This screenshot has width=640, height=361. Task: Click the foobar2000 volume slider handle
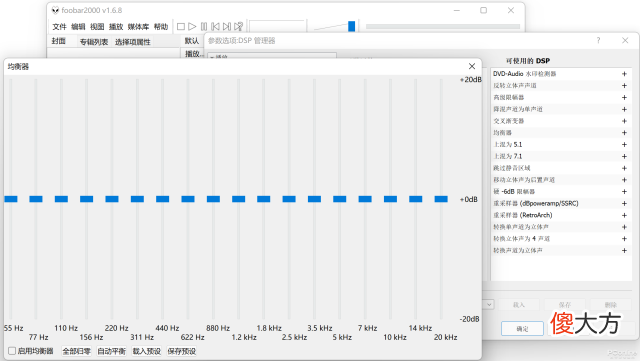pos(351,26)
